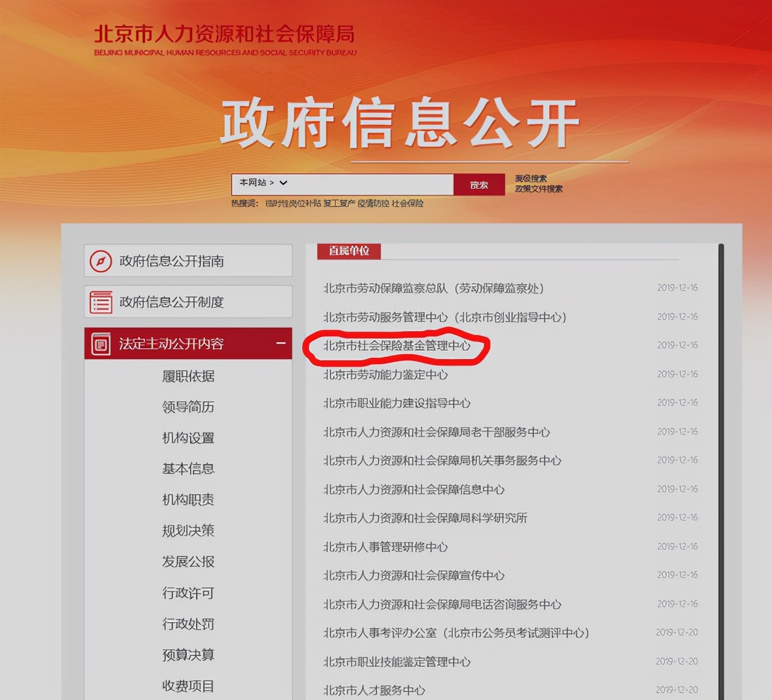772x700 pixels.
Task: Select 领导简历 in the sidebar
Action: pos(189,407)
